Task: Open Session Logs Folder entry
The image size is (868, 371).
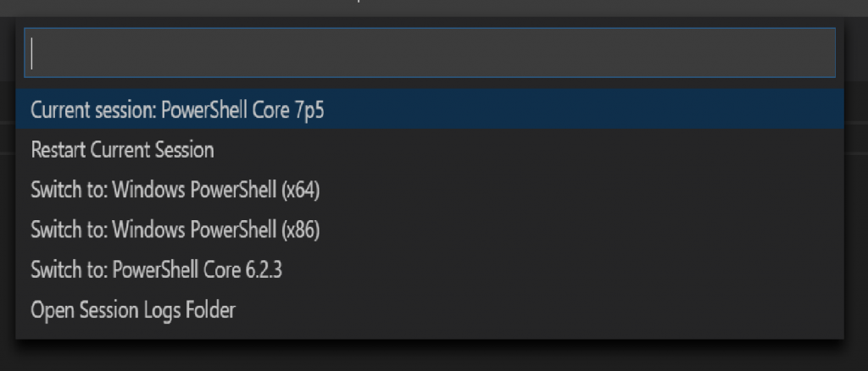Action: point(430,310)
